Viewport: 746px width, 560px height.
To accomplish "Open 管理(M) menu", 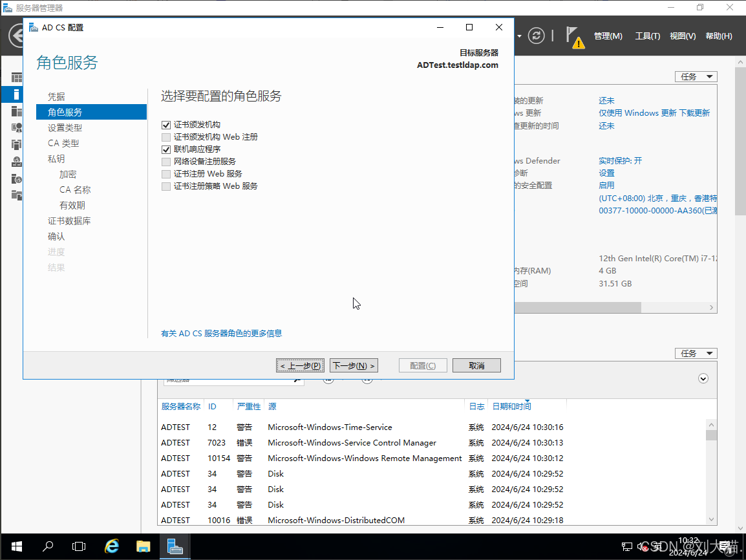I will (x=608, y=36).
